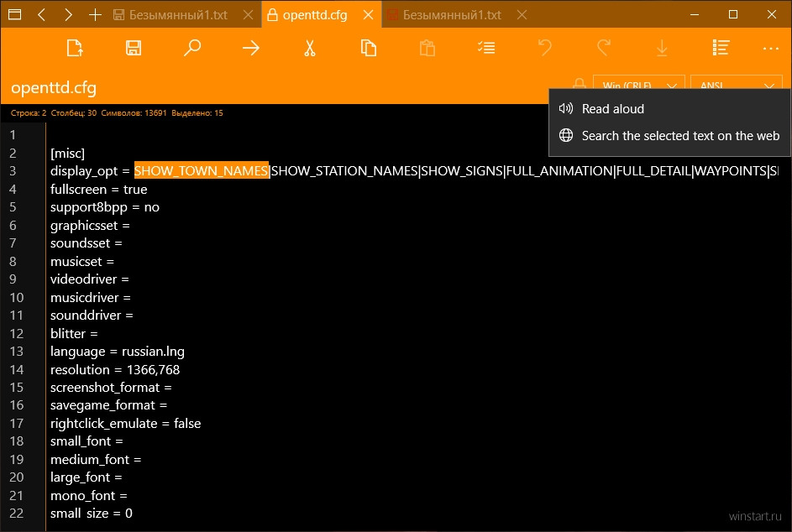Image resolution: width=792 pixels, height=532 pixels.
Task: Maximize the editor window
Action: [x=733, y=14]
